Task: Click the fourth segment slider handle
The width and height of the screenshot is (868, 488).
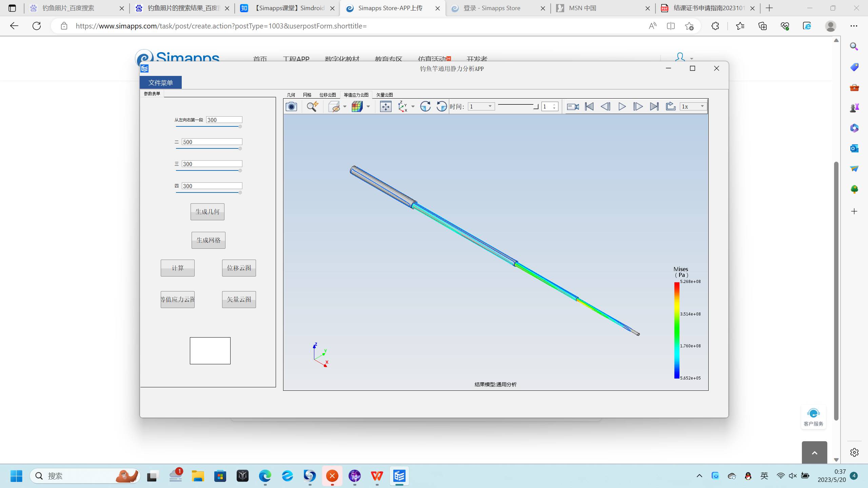Action: click(240, 192)
